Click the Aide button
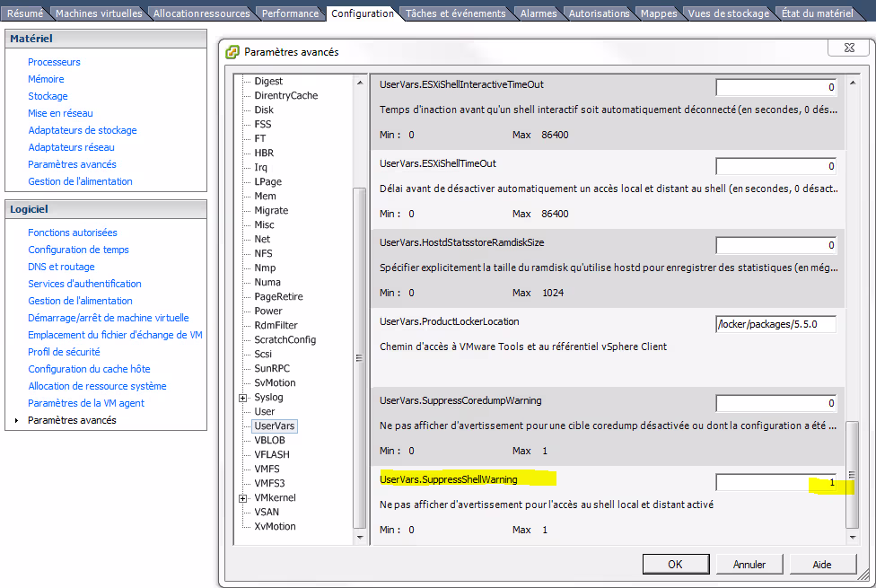This screenshot has width=876, height=588. click(x=822, y=565)
